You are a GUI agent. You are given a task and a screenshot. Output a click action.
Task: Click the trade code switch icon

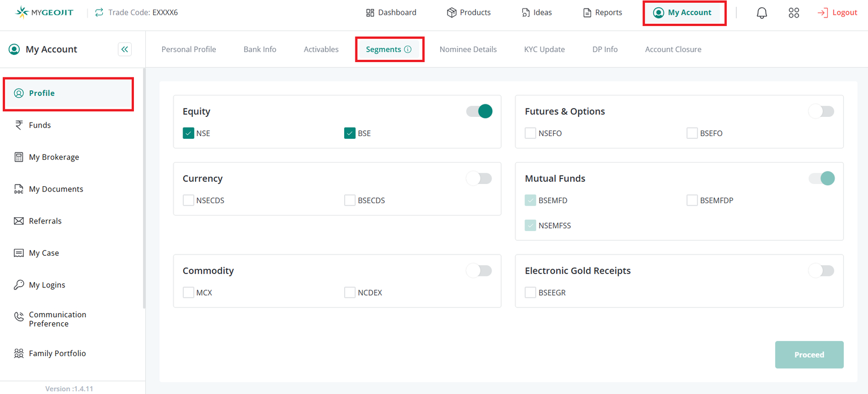pos(99,12)
